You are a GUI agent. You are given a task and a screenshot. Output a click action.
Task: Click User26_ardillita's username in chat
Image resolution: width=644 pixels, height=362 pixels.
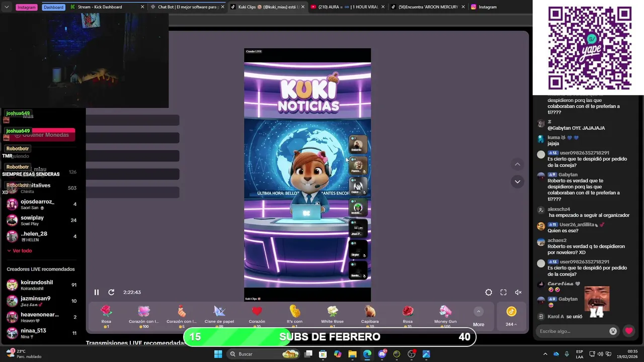click(577, 224)
